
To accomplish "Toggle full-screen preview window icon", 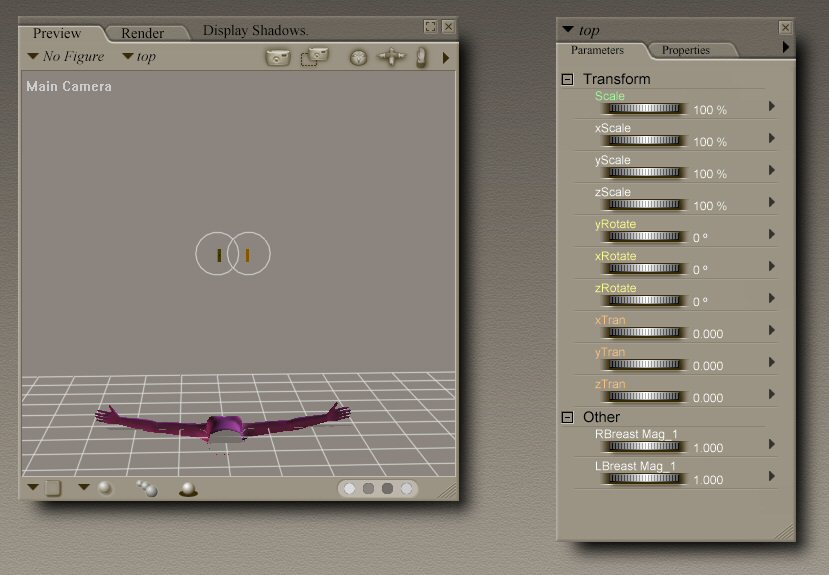I will click(430, 27).
